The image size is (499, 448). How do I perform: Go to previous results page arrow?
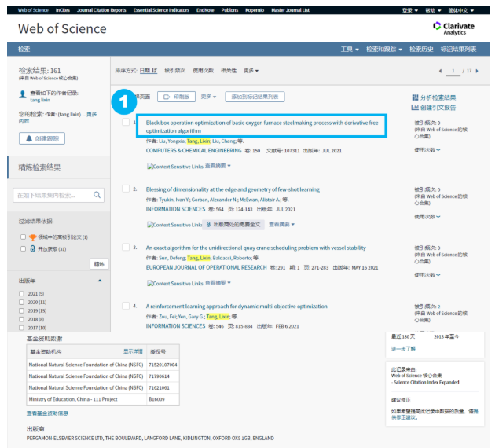(440, 71)
